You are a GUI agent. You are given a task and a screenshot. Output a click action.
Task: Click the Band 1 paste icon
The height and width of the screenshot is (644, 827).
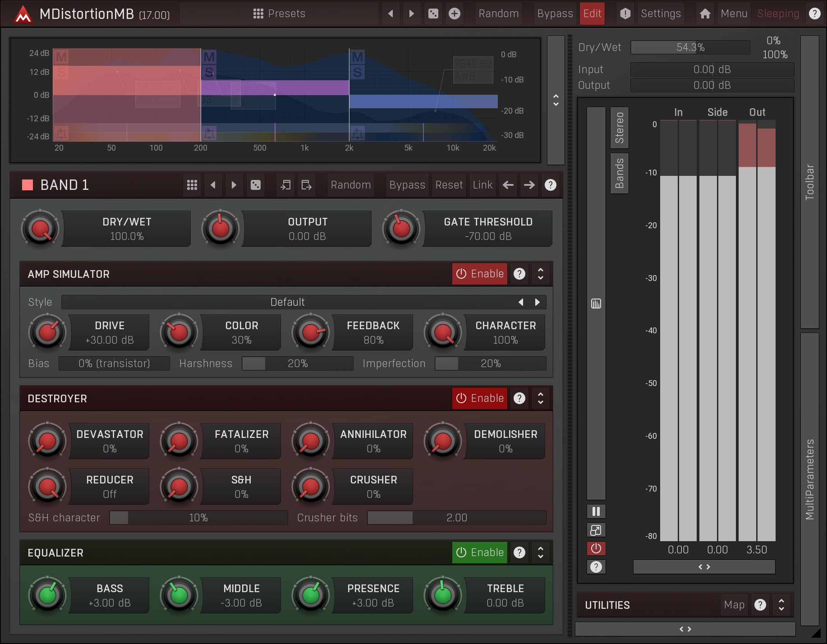tap(306, 185)
